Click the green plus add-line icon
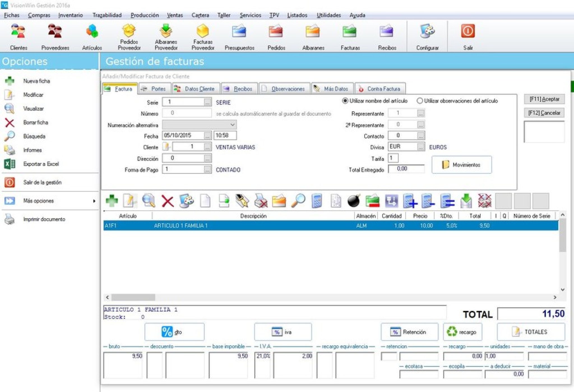The height and width of the screenshot is (392, 574). tap(112, 201)
